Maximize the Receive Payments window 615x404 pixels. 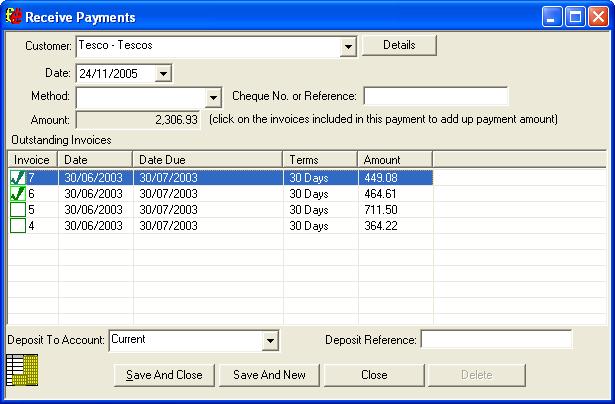point(575,17)
